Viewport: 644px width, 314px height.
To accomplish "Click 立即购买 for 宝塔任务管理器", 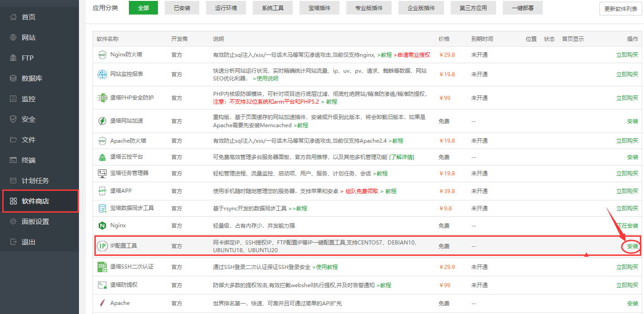I will (627, 174).
